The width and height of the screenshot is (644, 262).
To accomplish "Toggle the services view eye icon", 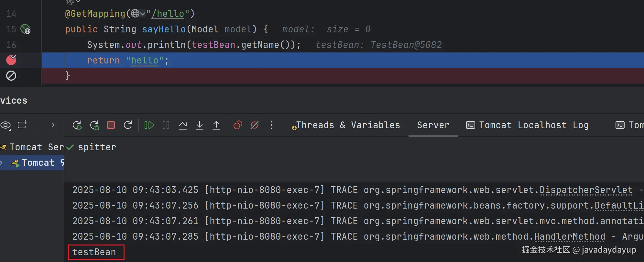I will (x=6, y=125).
